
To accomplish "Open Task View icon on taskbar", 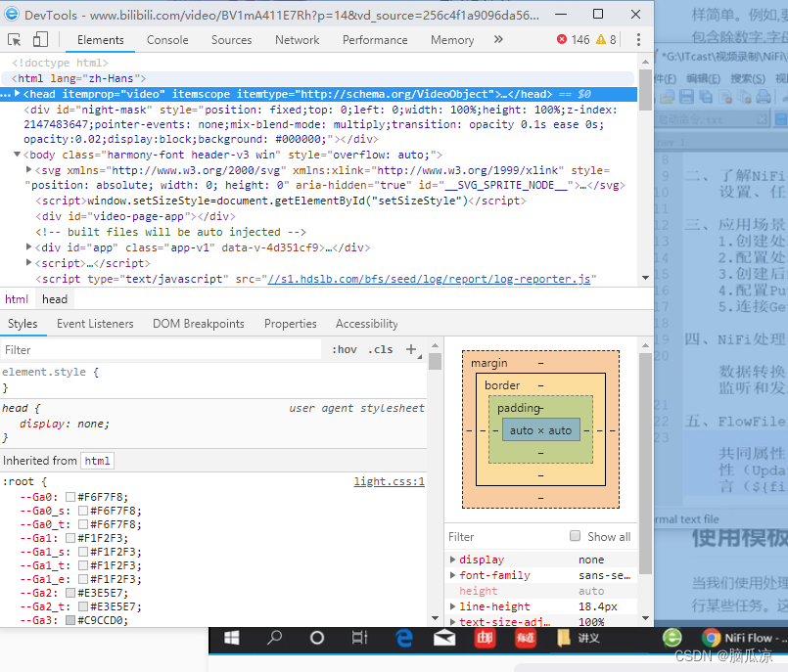I will pos(359,638).
